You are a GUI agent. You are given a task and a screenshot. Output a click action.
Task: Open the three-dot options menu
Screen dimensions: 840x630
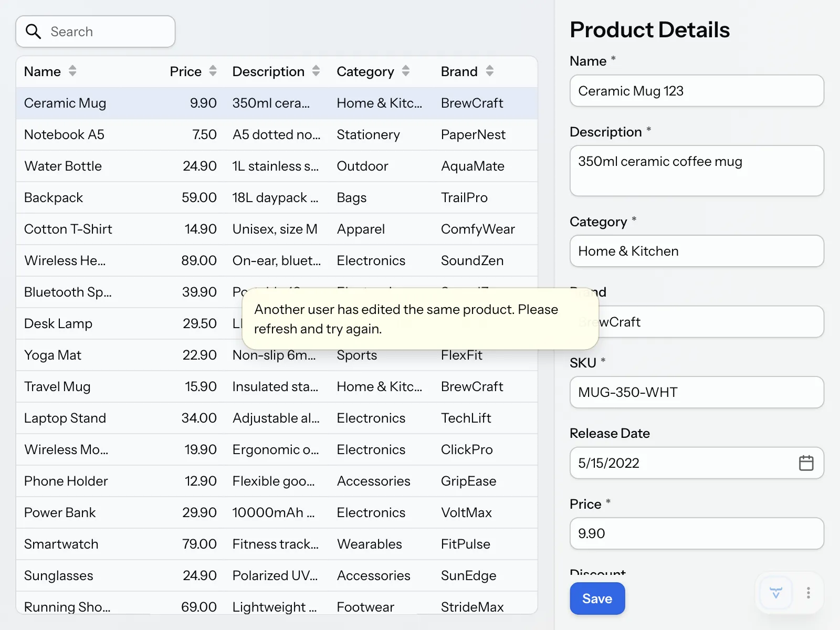click(808, 593)
